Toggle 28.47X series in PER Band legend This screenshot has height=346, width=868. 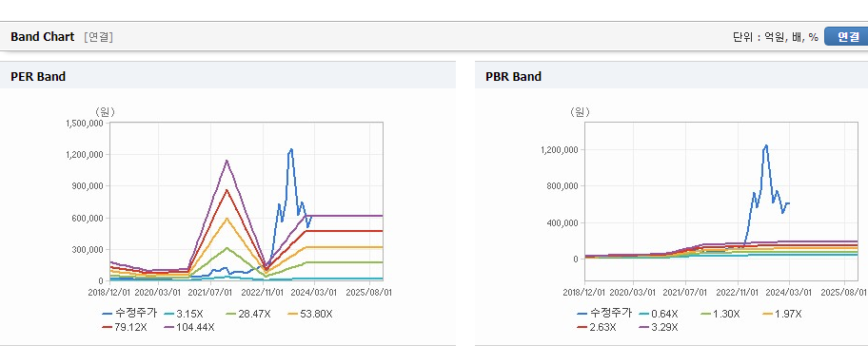click(248, 314)
